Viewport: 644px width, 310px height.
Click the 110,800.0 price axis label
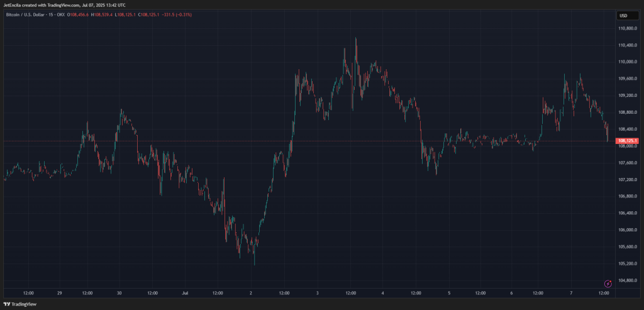628,28
